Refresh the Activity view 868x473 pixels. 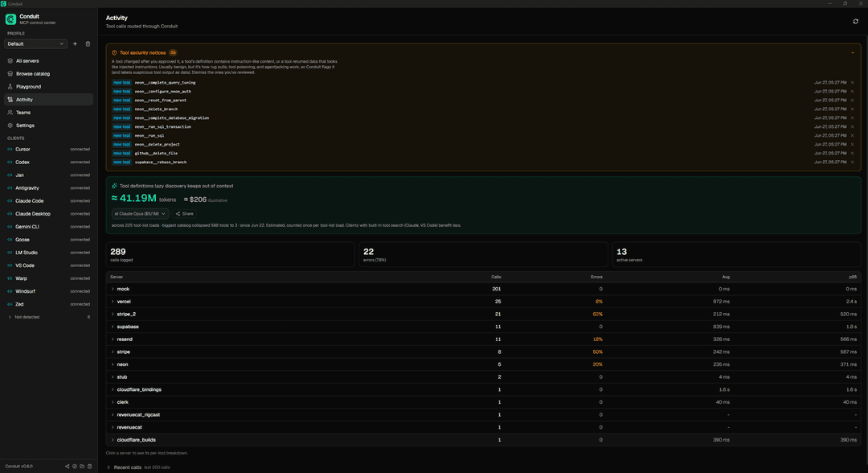[x=855, y=22]
